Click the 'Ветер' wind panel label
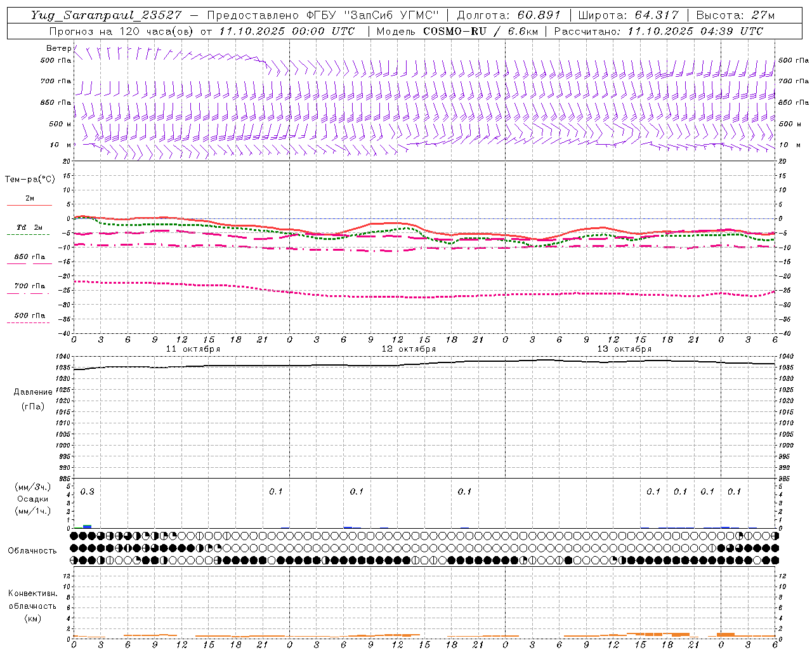 tap(58, 48)
